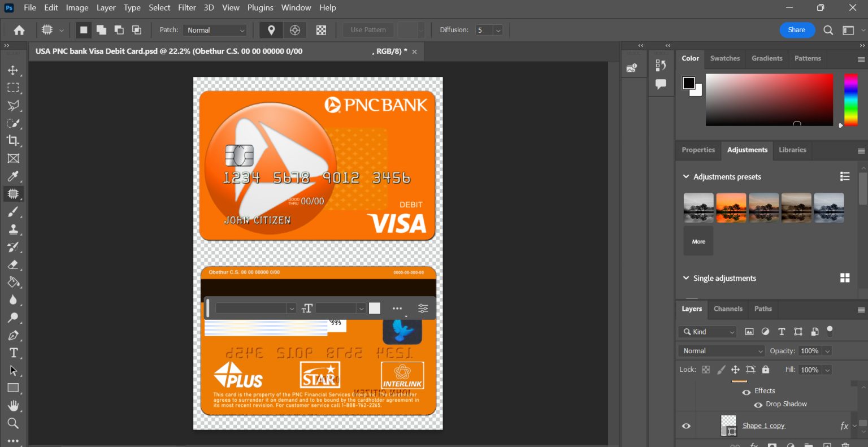Screen dimensions: 868x447
Task: Open the Comments panel icon
Action: (x=661, y=84)
